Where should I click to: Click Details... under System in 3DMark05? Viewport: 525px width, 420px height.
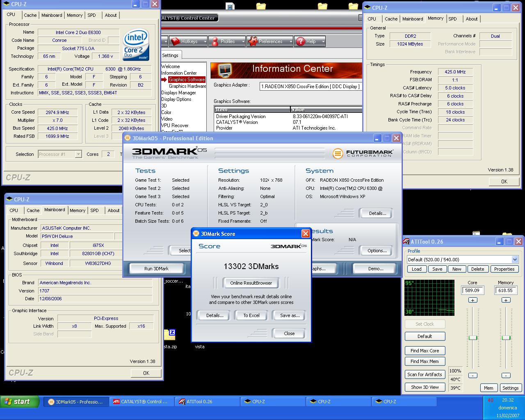pyautogui.click(x=377, y=213)
